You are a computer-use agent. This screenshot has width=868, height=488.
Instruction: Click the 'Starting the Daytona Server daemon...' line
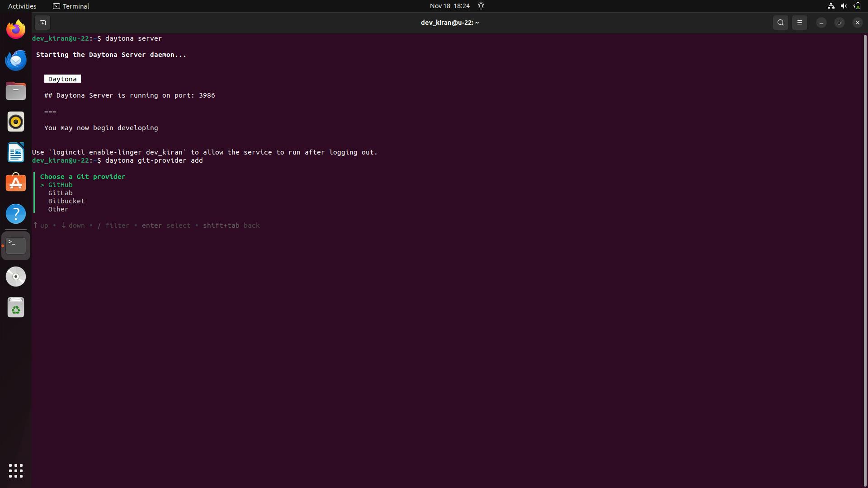tap(111, 55)
